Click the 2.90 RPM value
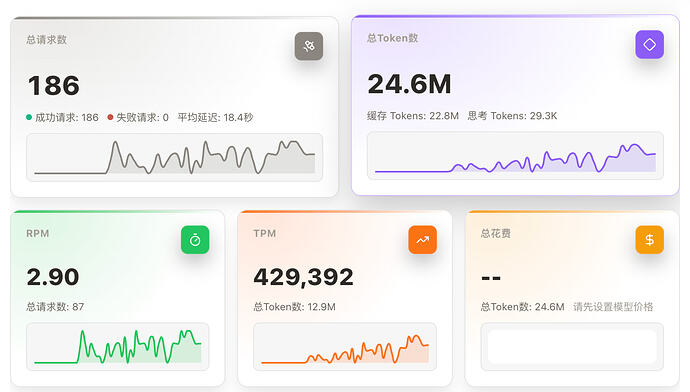 tap(53, 277)
